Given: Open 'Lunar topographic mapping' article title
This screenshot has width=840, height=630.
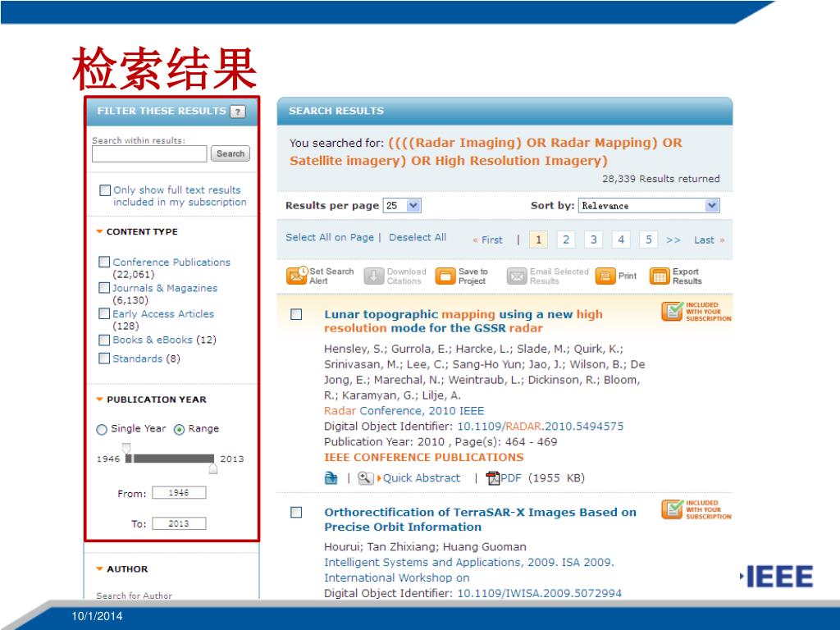Looking at the screenshot, I should click(x=463, y=321).
